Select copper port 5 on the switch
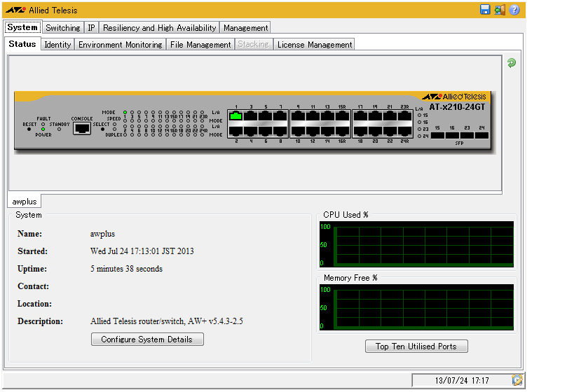This screenshot has width=574, height=392. [266, 116]
